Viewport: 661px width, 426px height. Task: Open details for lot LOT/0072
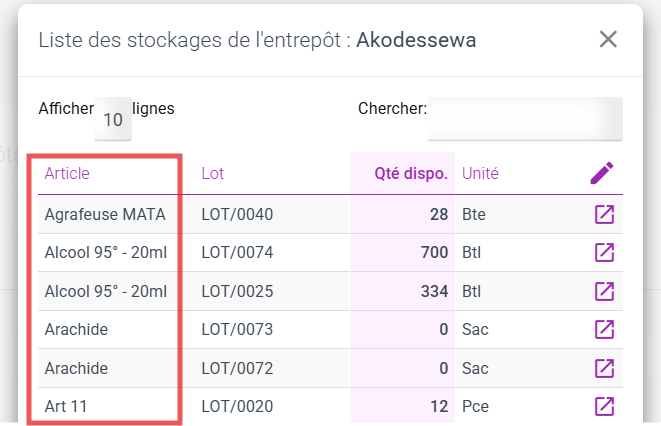(604, 368)
